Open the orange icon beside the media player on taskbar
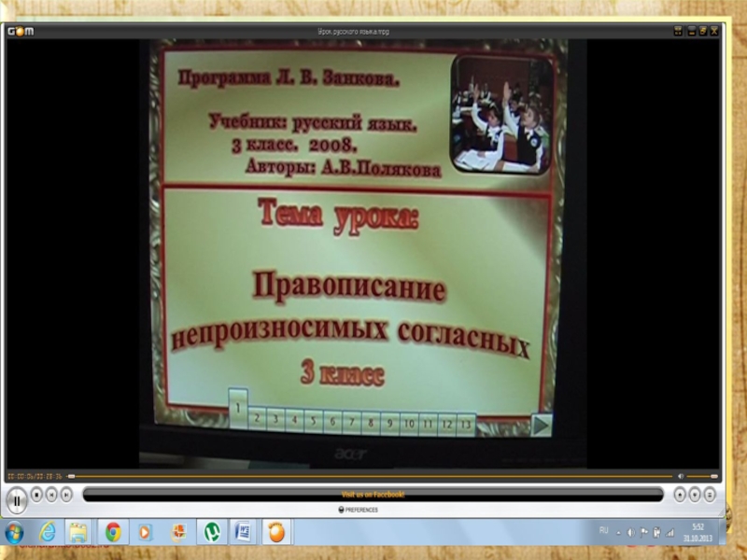This screenshot has width=747, height=560. 178,532
